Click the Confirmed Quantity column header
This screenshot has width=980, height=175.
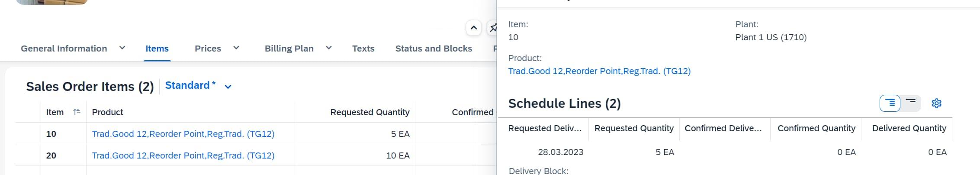pos(816,128)
